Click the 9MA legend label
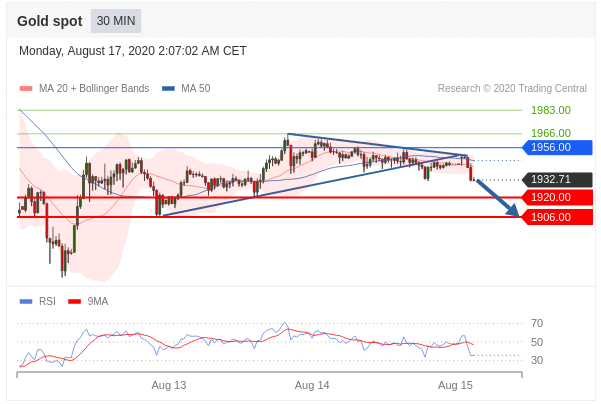Image resolution: width=601 pixels, height=404 pixels. (98, 302)
